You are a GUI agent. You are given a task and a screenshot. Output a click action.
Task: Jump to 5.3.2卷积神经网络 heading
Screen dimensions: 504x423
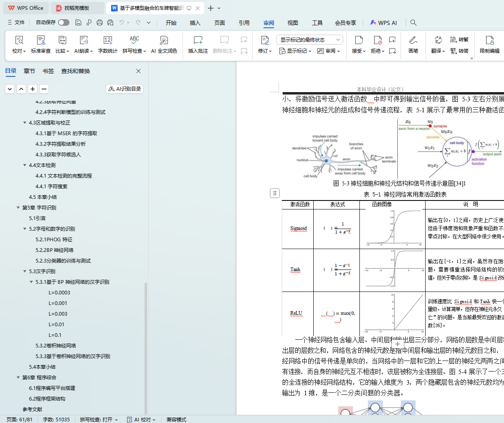pyautogui.click(x=56, y=346)
